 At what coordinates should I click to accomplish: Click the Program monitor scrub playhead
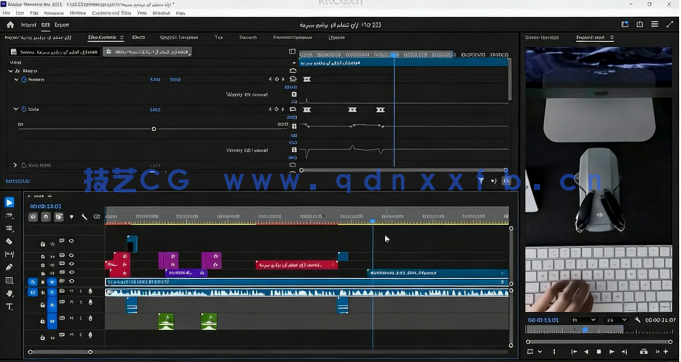coord(585,330)
